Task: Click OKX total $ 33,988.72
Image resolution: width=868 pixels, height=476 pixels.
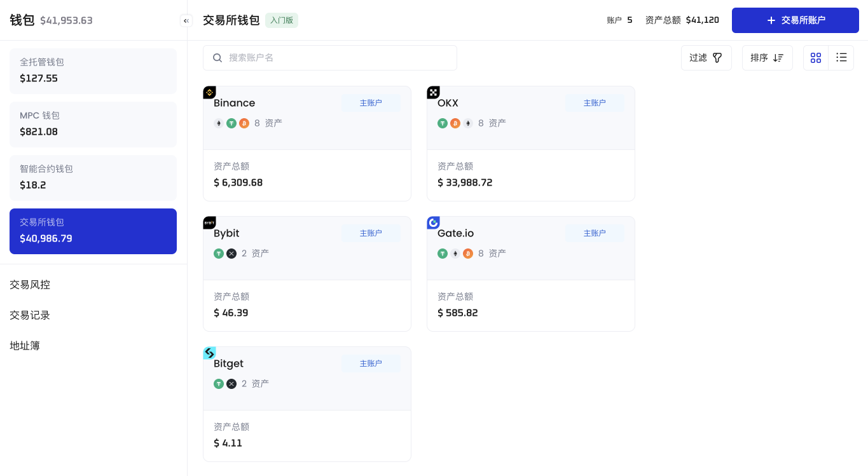Action: tap(465, 183)
